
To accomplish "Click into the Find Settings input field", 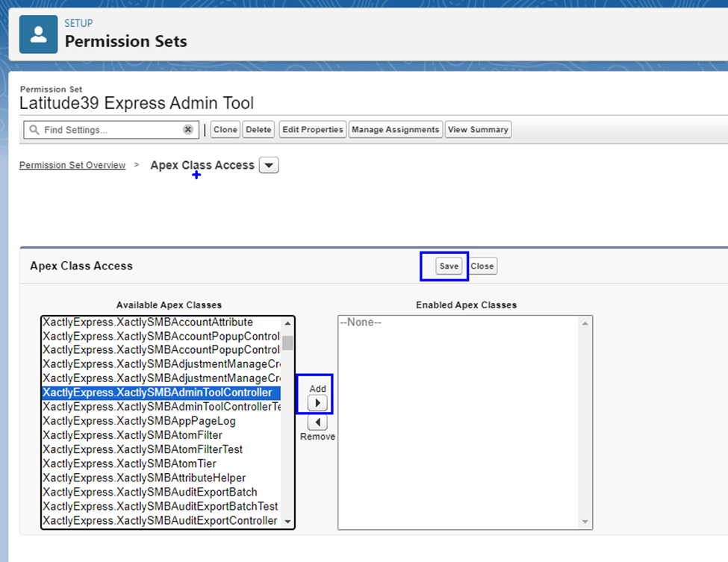I will pyautogui.click(x=111, y=130).
